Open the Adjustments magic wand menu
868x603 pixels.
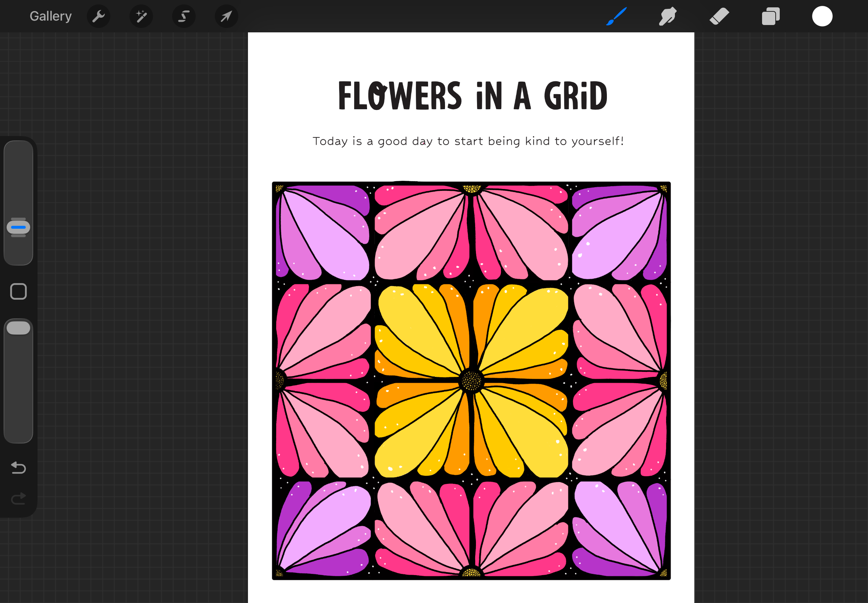click(x=141, y=16)
